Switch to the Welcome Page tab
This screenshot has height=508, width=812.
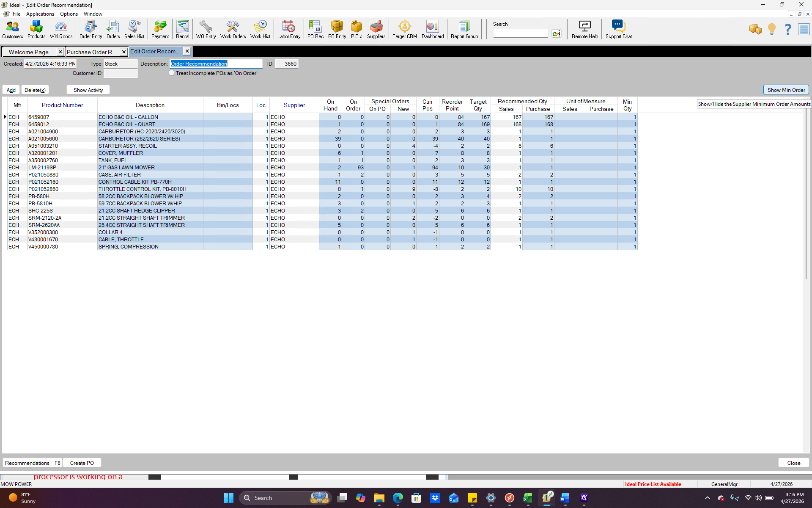coord(29,52)
